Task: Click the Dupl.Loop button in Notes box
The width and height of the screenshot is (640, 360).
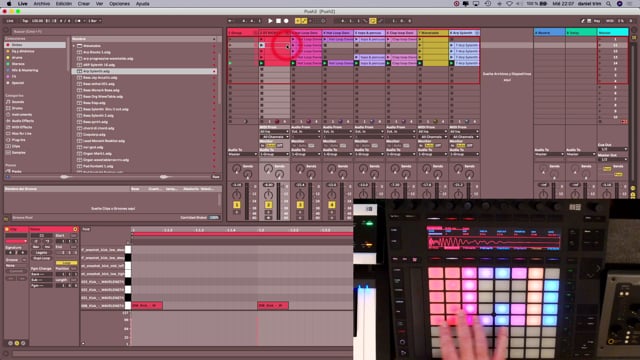Action: coord(41,258)
